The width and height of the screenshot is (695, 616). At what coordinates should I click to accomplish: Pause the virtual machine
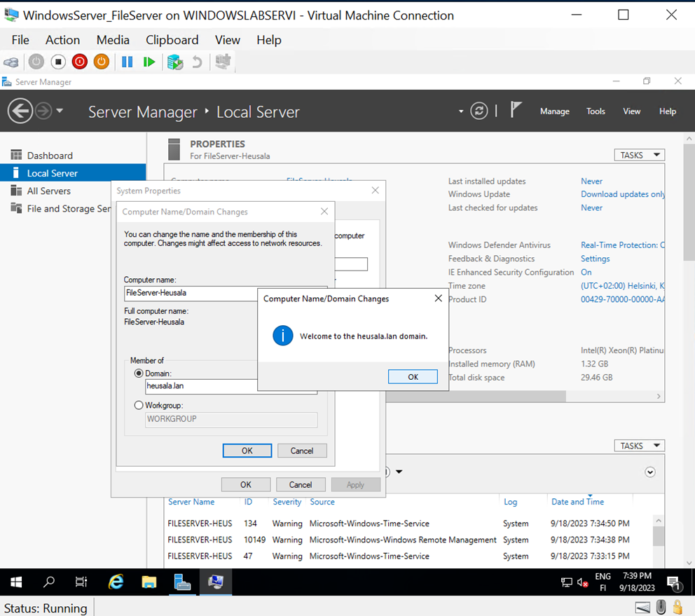pyautogui.click(x=127, y=62)
